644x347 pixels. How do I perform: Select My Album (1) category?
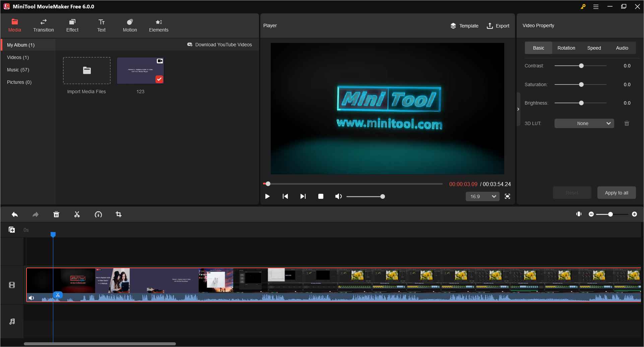[x=28, y=45]
